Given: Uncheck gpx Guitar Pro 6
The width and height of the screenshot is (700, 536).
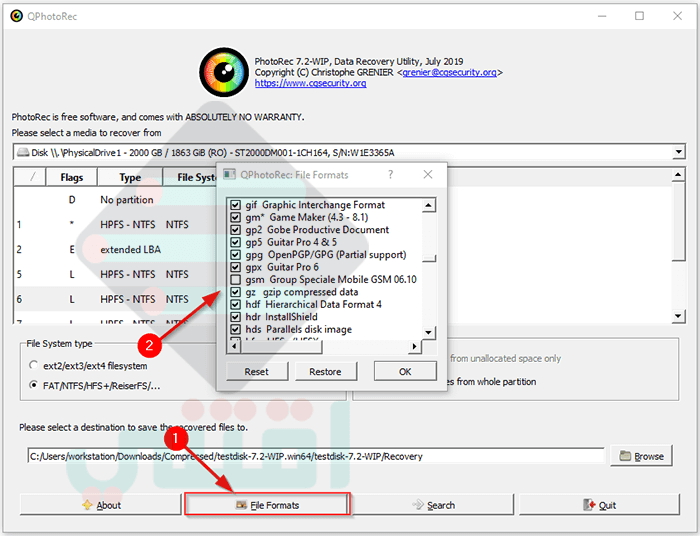Looking at the screenshot, I should [x=235, y=268].
